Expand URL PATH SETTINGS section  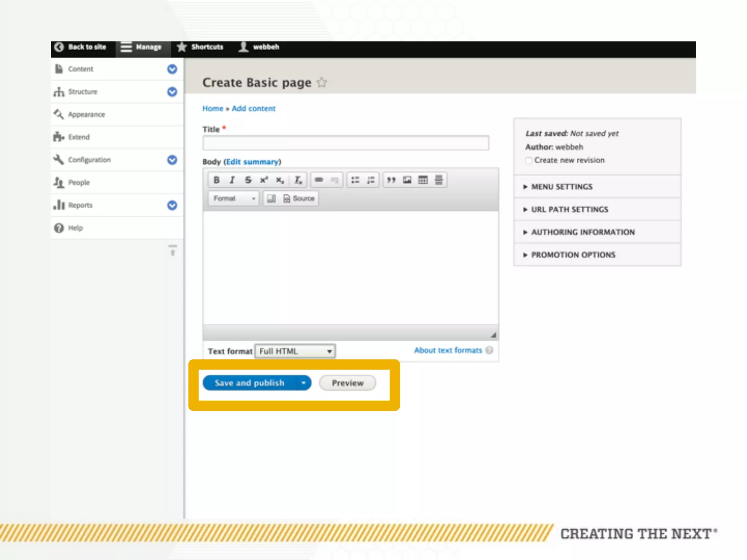coord(569,210)
